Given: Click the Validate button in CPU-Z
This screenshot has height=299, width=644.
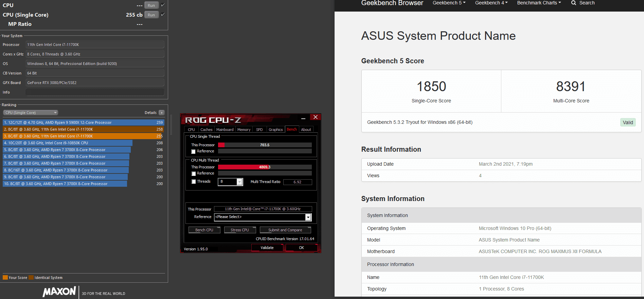Looking at the screenshot, I should tap(267, 248).
